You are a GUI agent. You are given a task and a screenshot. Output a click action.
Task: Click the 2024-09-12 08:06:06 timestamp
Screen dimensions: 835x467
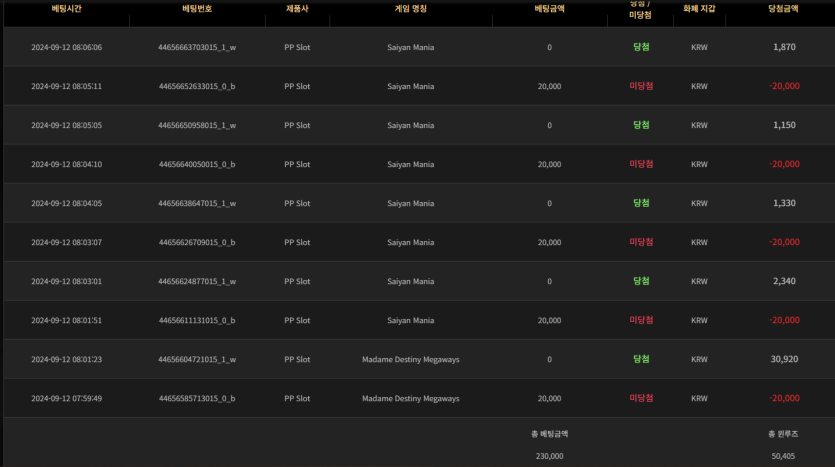tap(66, 47)
